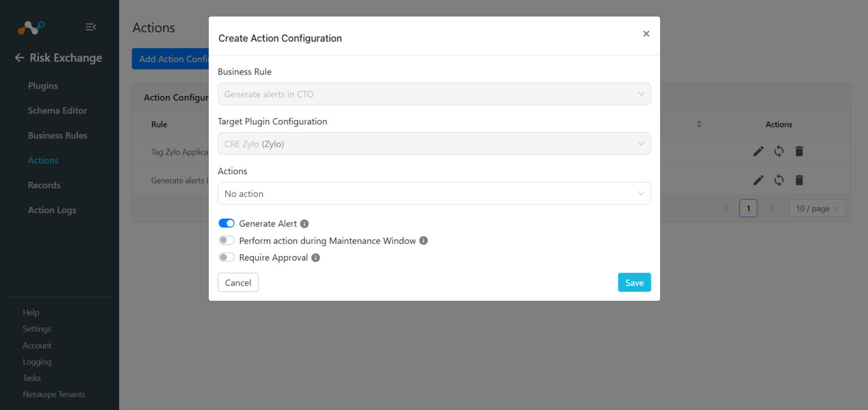This screenshot has height=410, width=868.
Task: Show info for Maintenance Window option
Action: (x=424, y=241)
